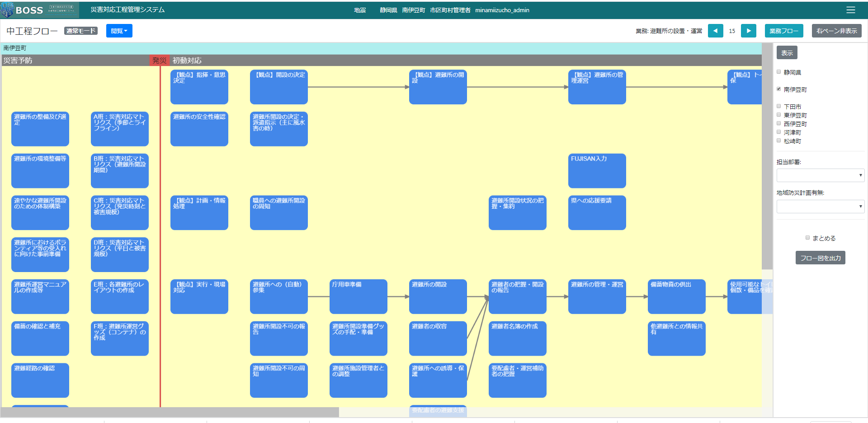Select the 災害予防 phase header
868x423 pixels.
pos(18,61)
